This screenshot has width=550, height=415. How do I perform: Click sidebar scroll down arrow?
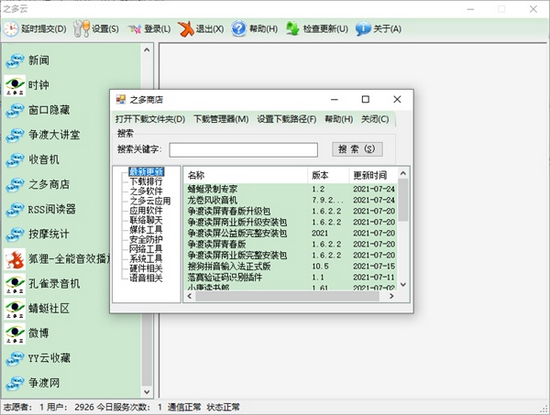(x=147, y=392)
